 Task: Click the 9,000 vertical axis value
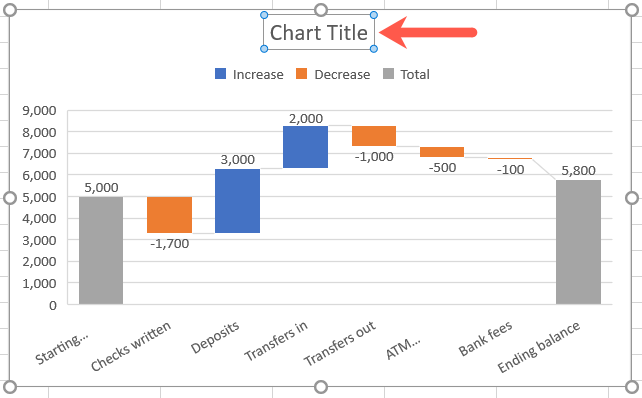[39, 111]
